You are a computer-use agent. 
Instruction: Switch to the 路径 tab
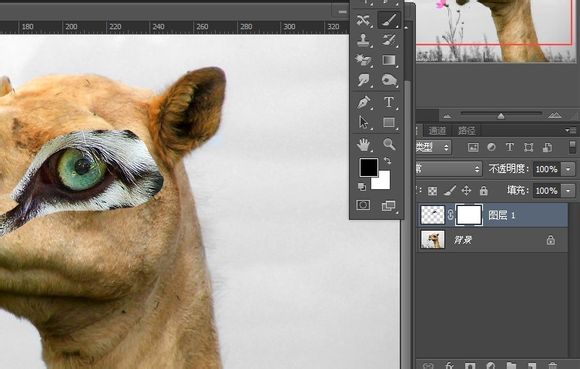(x=466, y=131)
